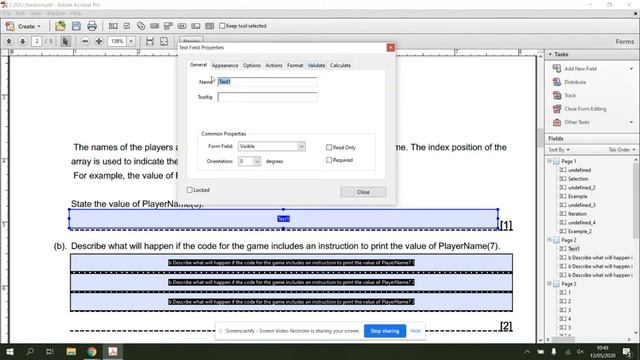Screen dimensions: 640x360
Task: Select the Text1 field in Fields tree
Action: (x=573, y=249)
